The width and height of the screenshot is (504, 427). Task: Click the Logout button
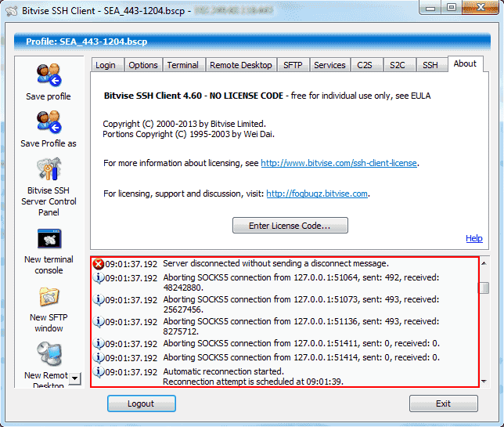[x=142, y=403]
